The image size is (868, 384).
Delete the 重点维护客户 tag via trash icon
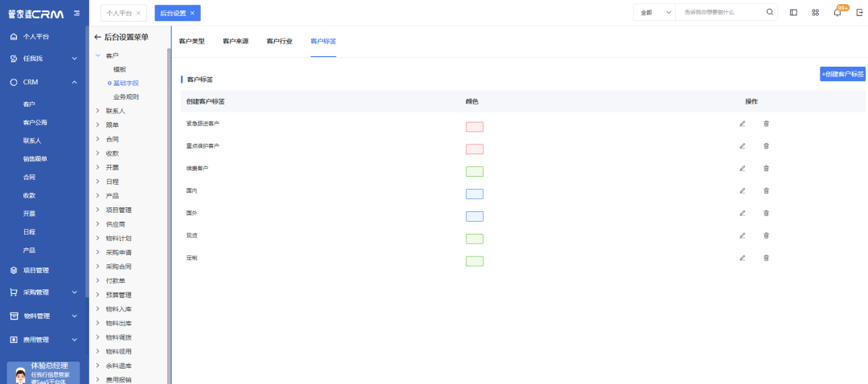(766, 146)
